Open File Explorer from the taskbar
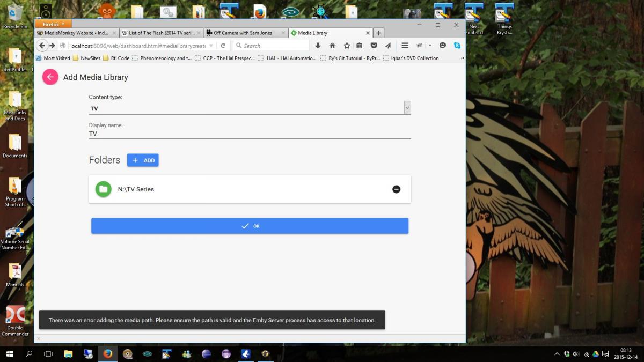This screenshot has width=644, height=362. pyautogui.click(x=68, y=354)
